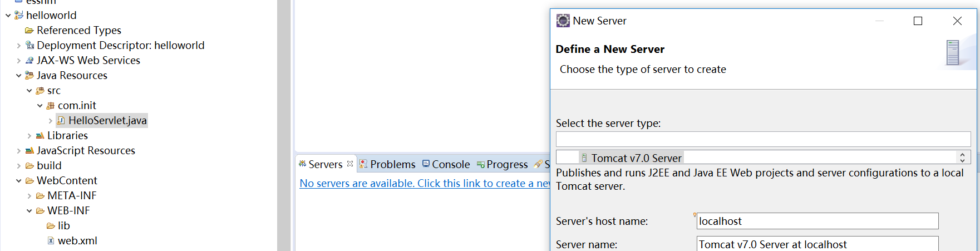Screen dimensions: 980x251
Task: Open the Console tab
Action: point(446,164)
